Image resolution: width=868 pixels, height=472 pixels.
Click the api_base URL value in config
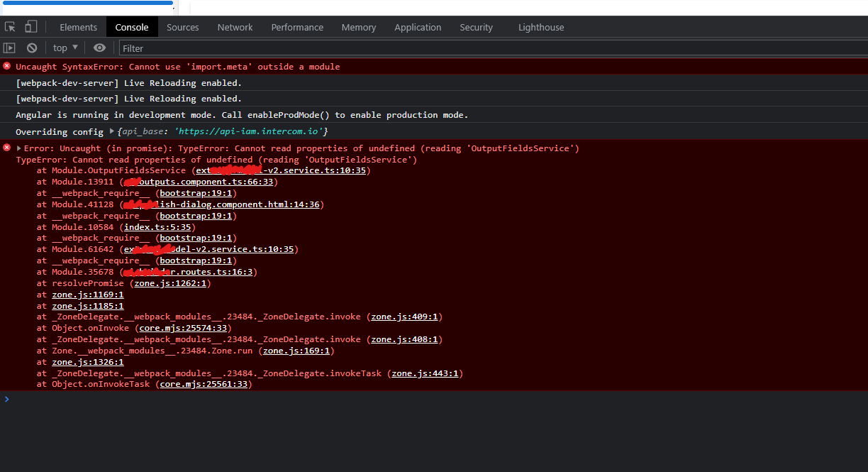tap(249, 132)
